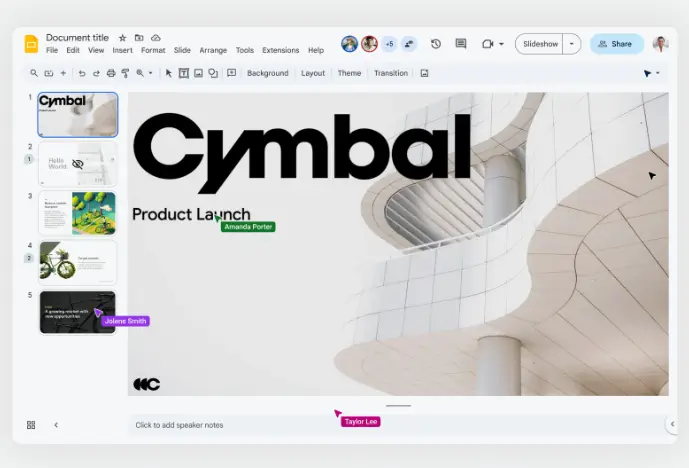Collapse the filmstrip panel chevron
Image resolution: width=689 pixels, height=468 pixels.
56,425
